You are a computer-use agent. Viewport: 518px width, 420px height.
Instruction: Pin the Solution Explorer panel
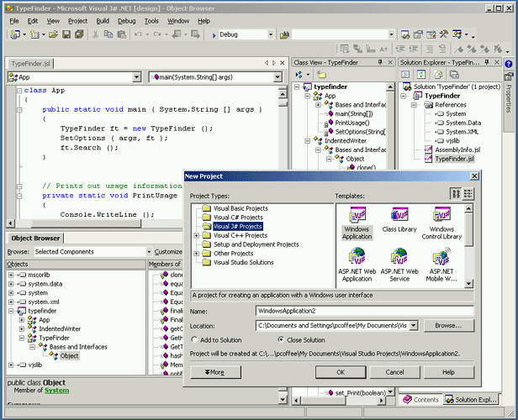pyautogui.click(x=487, y=62)
